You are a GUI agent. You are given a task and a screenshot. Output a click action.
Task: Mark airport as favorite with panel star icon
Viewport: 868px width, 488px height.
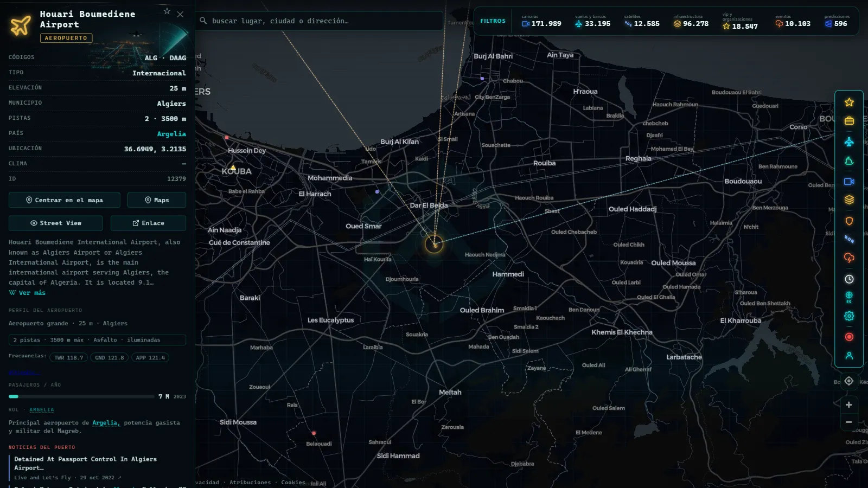(x=167, y=11)
